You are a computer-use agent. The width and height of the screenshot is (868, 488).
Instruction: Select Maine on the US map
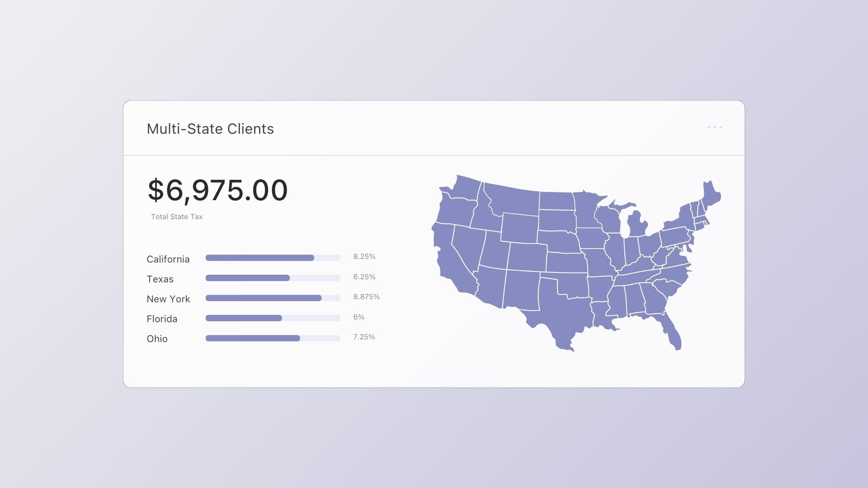(711, 195)
